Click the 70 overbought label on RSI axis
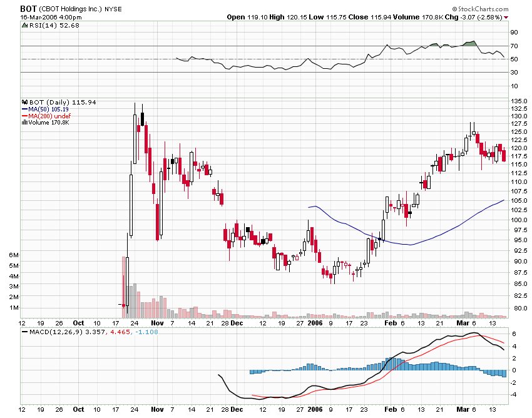 (x=514, y=46)
